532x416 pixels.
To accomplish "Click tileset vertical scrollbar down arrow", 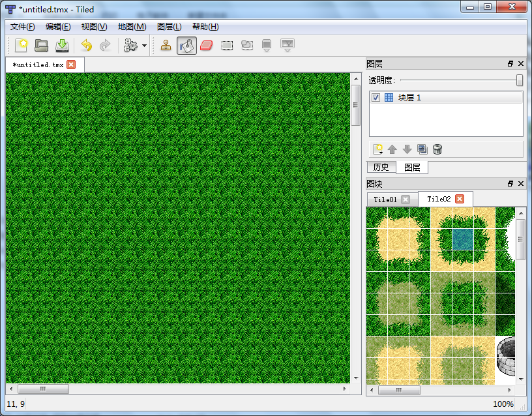I will [x=520, y=379].
